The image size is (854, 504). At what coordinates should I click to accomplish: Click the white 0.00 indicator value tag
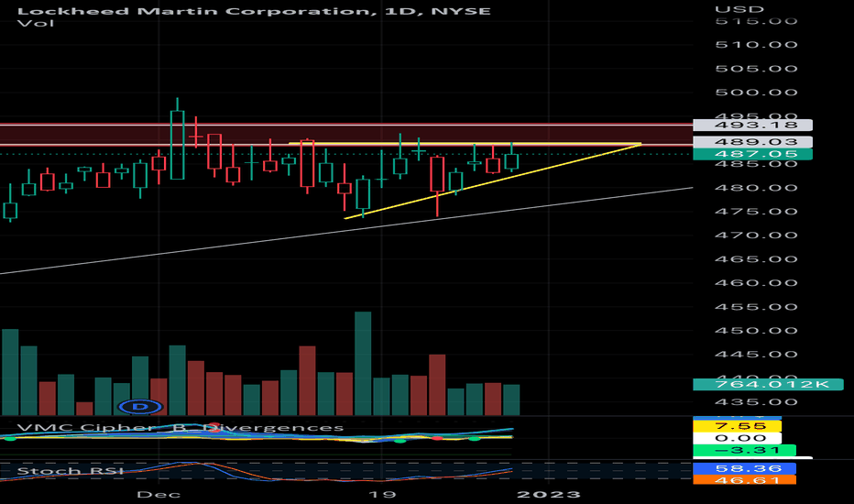[x=737, y=438]
